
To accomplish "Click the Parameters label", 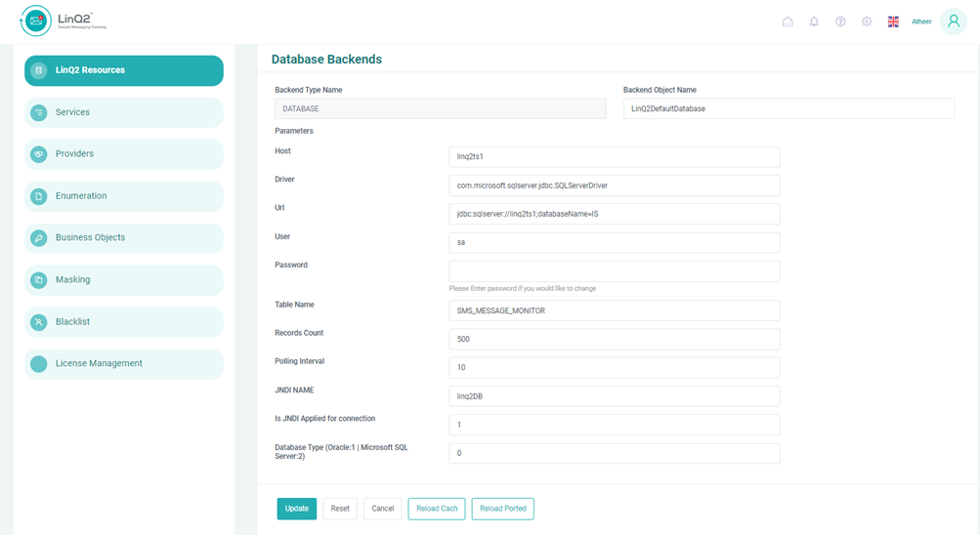I will (294, 131).
